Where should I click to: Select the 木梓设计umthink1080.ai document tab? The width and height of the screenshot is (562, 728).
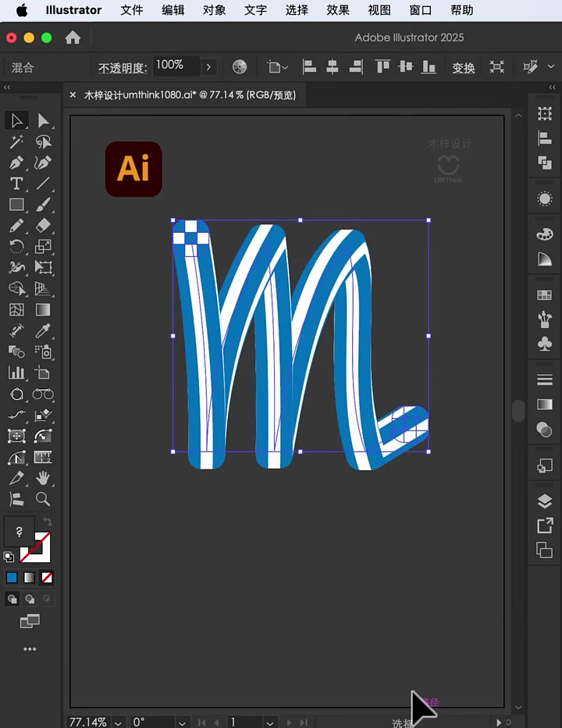(190, 95)
